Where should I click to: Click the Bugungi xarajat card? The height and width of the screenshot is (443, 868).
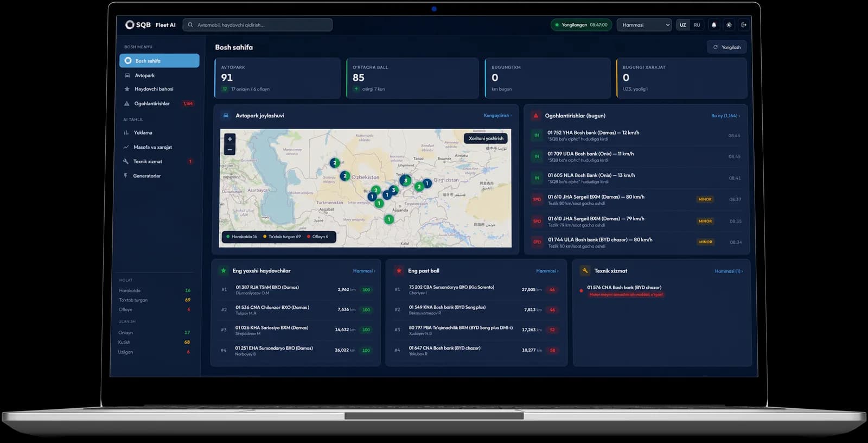(681, 78)
